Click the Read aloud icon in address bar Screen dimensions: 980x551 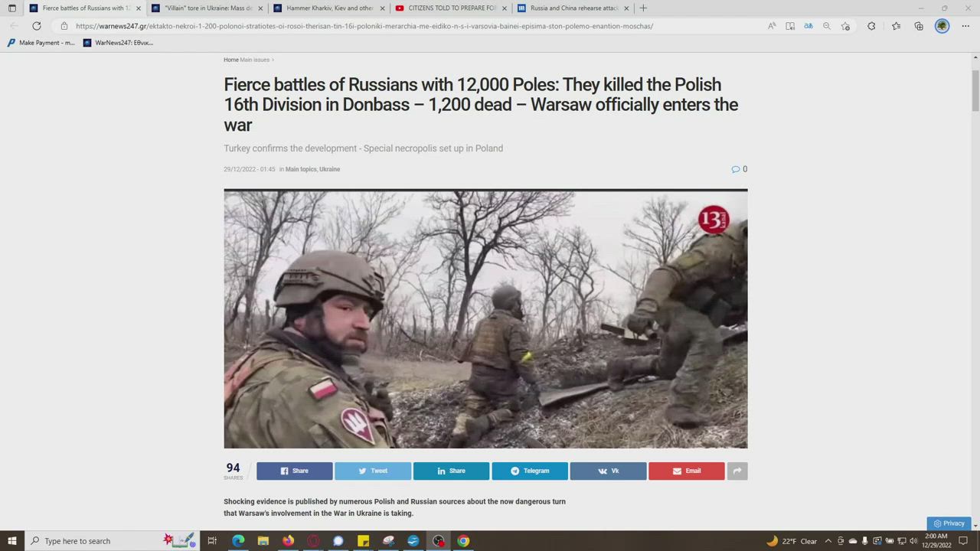772,26
